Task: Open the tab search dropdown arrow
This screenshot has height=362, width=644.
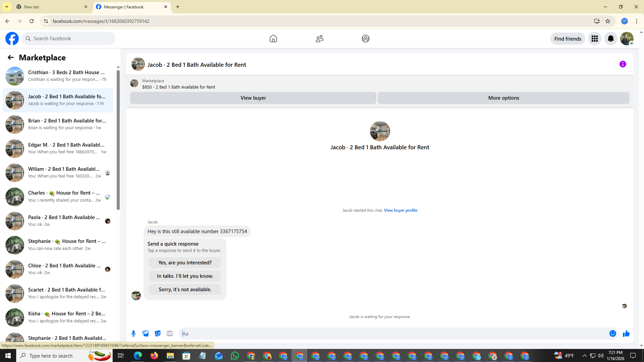Action: [x=7, y=7]
